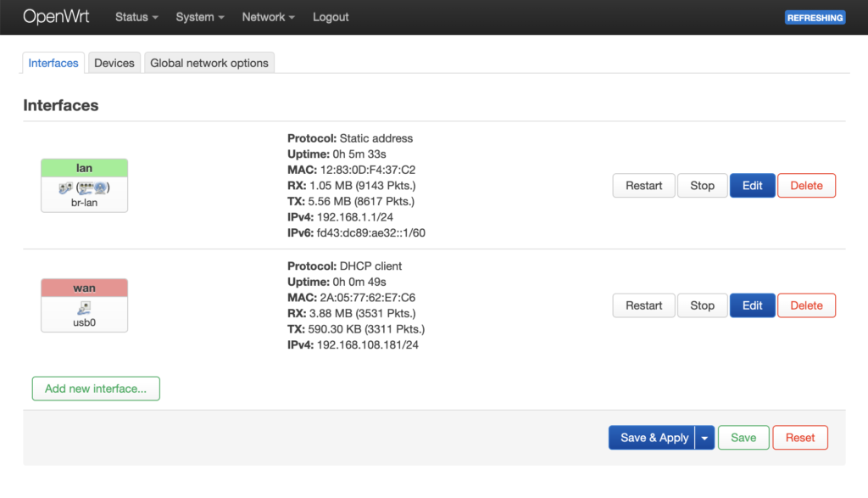Click the OpenWrt logo
The height and width of the screenshot is (498, 868).
[x=55, y=17]
